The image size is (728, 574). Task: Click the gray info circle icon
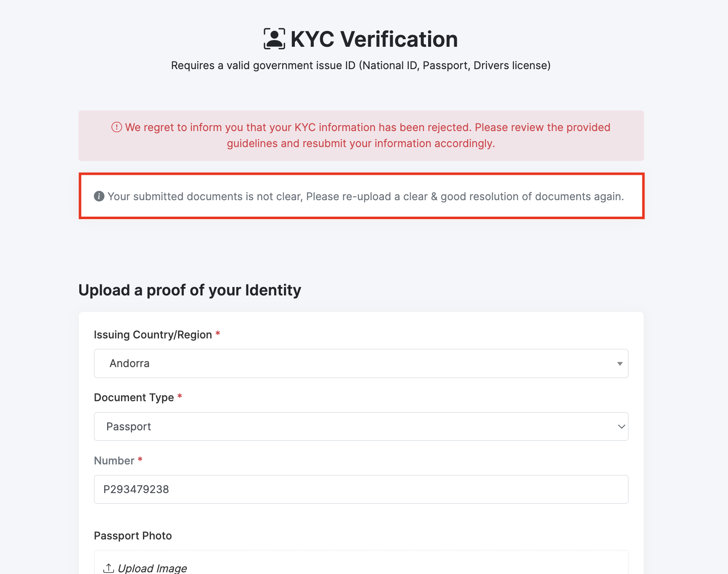point(99,196)
